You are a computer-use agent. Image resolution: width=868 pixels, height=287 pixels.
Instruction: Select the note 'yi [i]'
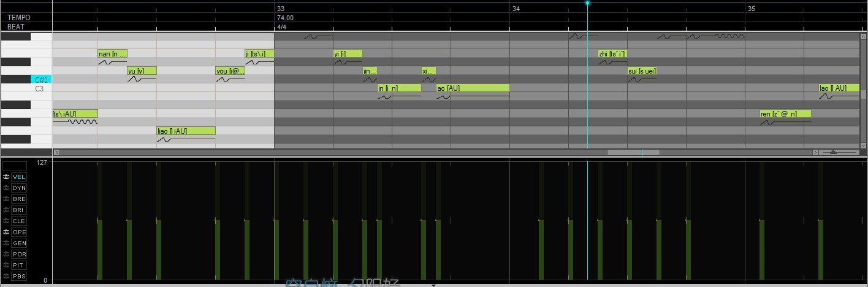coord(348,54)
